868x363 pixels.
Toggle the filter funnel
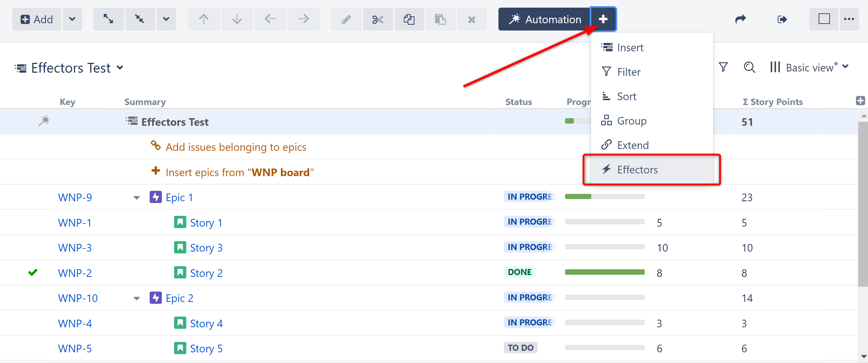(x=724, y=67)
